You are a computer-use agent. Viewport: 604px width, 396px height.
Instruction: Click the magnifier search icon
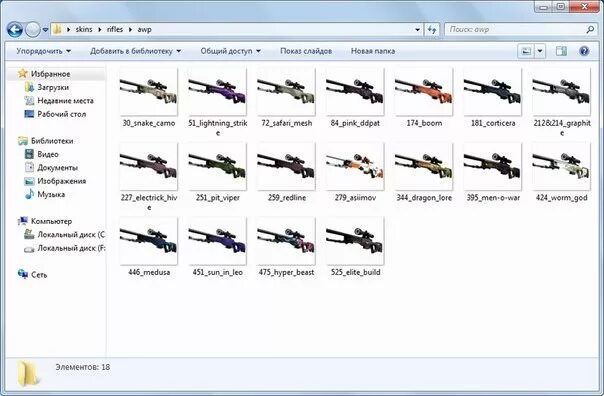click(x=590, y=29)
